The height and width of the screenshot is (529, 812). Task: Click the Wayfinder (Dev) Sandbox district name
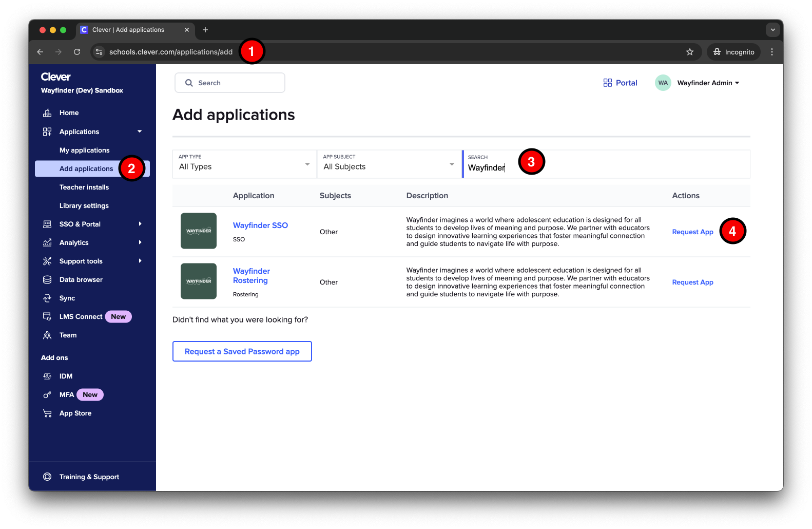click(82, 90)
